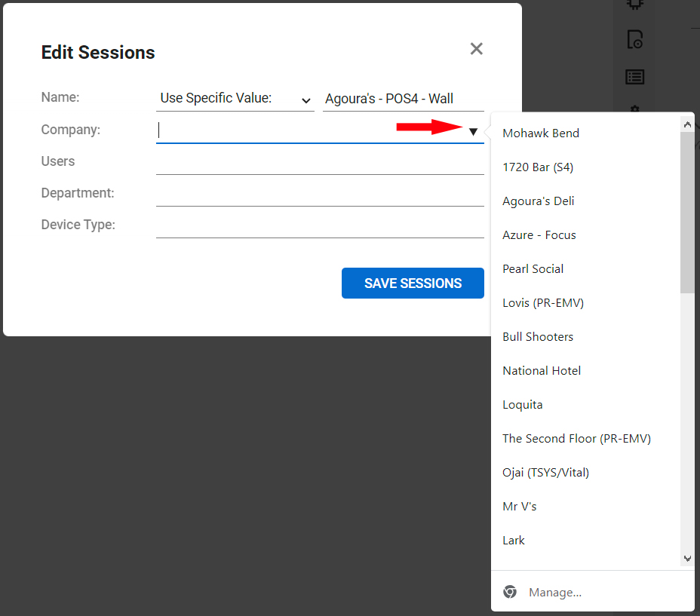Click the company list scrollbar thumb
Screen dimensions: 700x616
pyautogui.click(x=687, y=213)
